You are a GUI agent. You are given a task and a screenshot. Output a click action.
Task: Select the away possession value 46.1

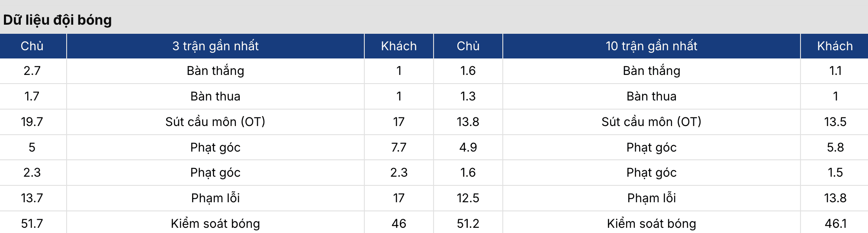[835, 223]
